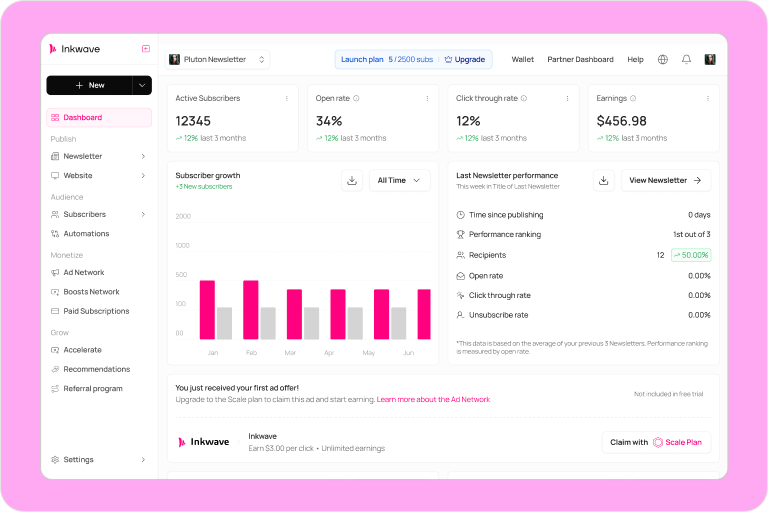Click the Performance ranking row value
Image resolution: width=768 pixels, height=512 pixels.
(692, 234)
